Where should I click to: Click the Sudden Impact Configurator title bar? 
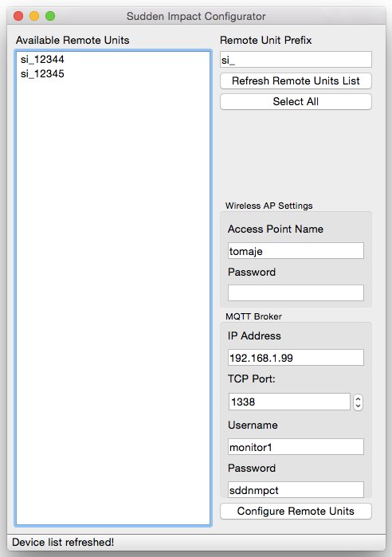tap(196, 16)
